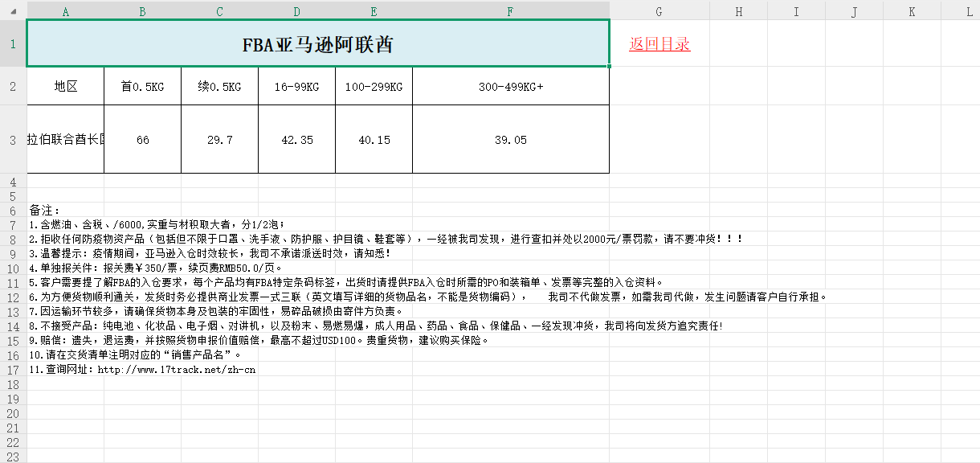Viewport: 980px width, 463px height.
Task: Open the 返回目录 hyperlink
Action: point(659,44)
